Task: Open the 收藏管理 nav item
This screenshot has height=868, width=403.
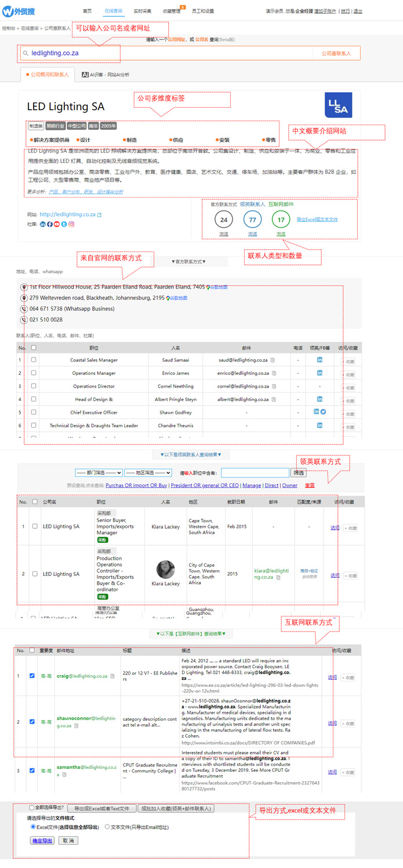Action: click(172, 11)
